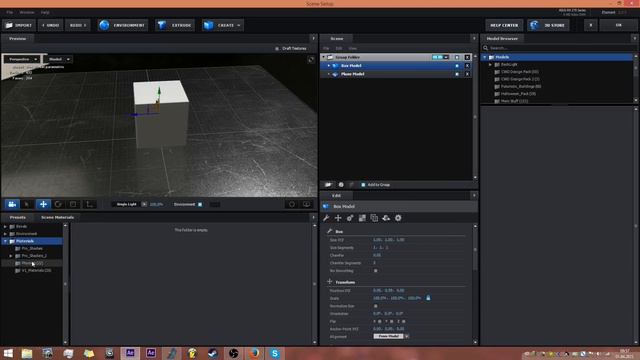
Task: Click the gear settings icon in the Edit toolbar
Action: click(x=398, y=218)
